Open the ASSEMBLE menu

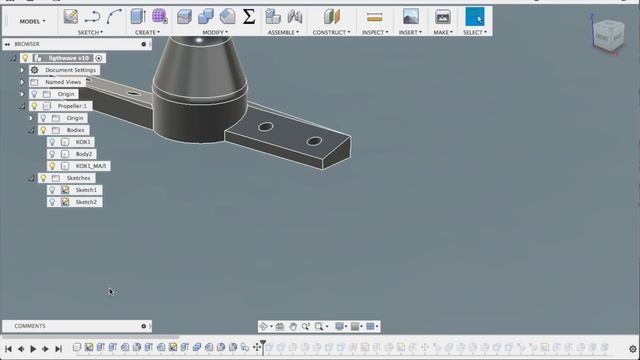tap(283, 32)
